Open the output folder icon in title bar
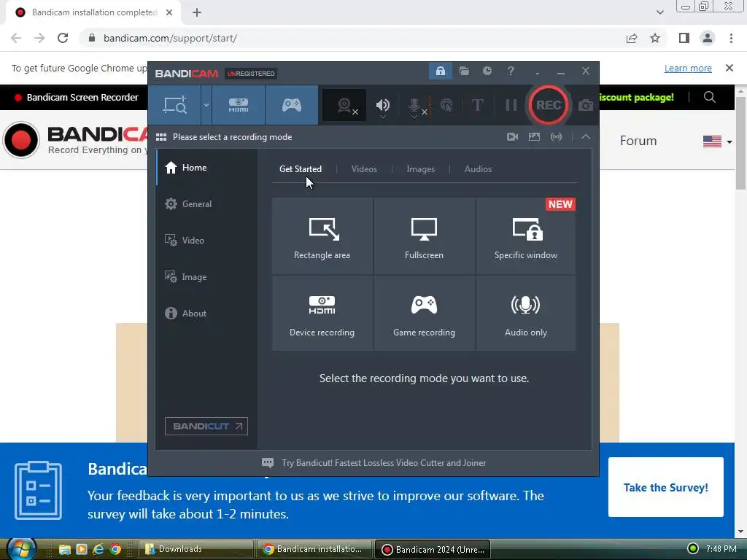 (464, 71)
